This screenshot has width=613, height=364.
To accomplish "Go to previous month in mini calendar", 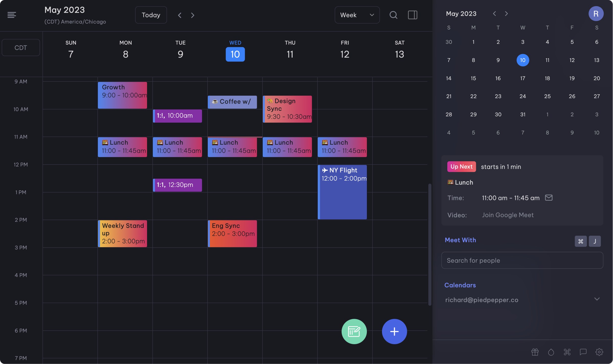I will [494, 14].
